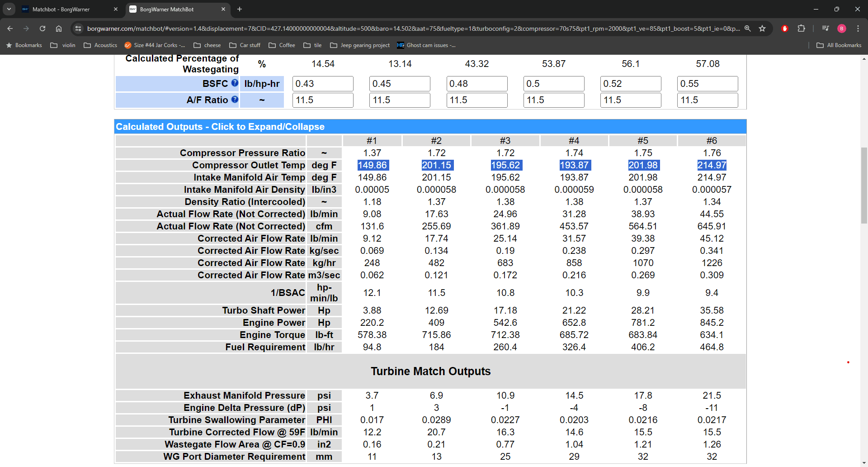
Task: Click Compressor Outlet Temp value 214.97
Action: pos(712,165)
